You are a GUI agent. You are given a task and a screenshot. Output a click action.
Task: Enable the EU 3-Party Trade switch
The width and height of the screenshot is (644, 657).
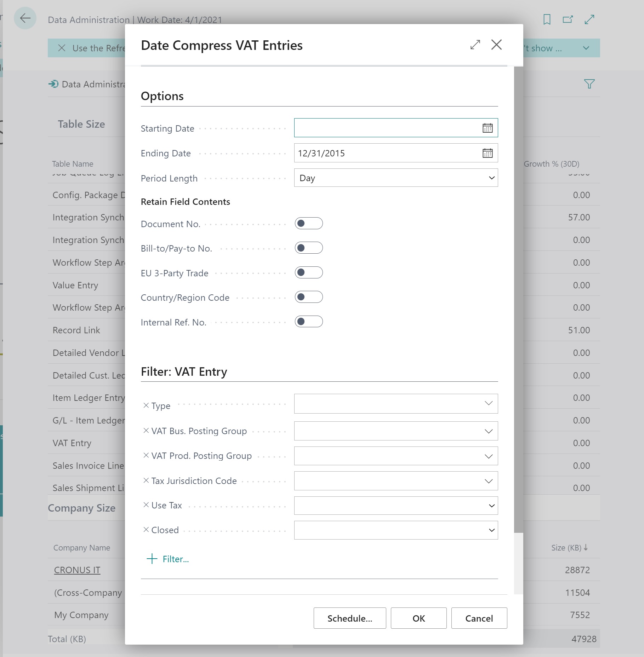(x=308, y=273)
